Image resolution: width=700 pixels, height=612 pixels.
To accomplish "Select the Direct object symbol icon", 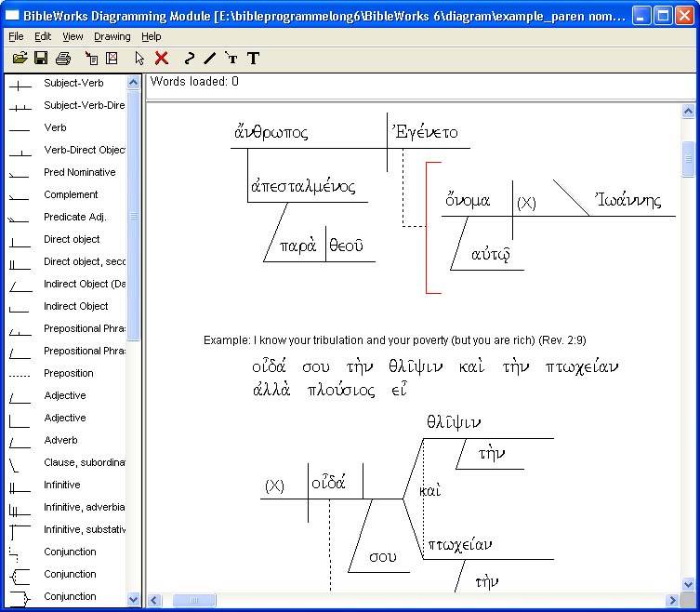I will (x=20, y=243).
